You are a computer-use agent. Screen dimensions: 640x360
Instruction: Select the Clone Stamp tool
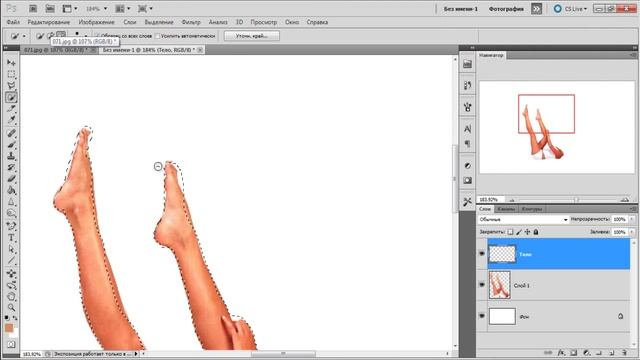pos(11,156)
